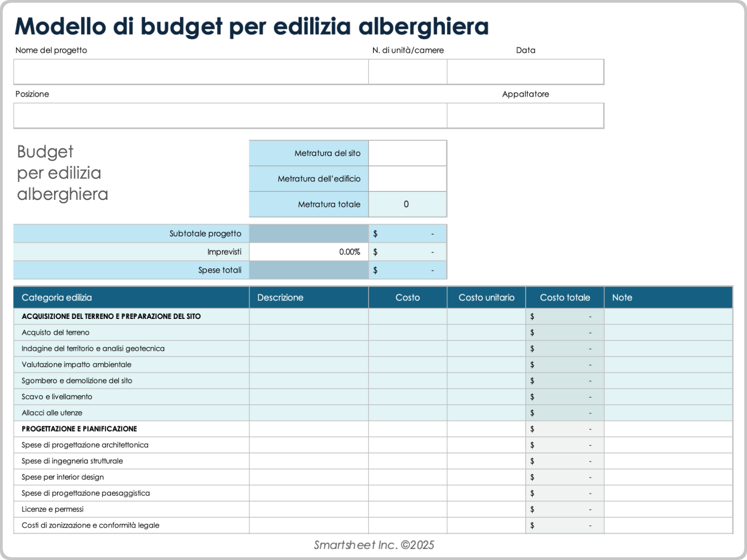Click the Acquisto del terreno row label

pyautogui.click(x=56, y=332)
